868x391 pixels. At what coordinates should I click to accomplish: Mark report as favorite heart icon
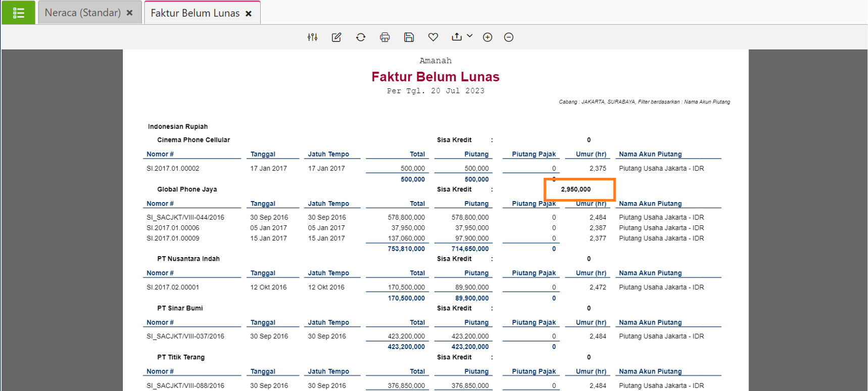click(433, 37)
